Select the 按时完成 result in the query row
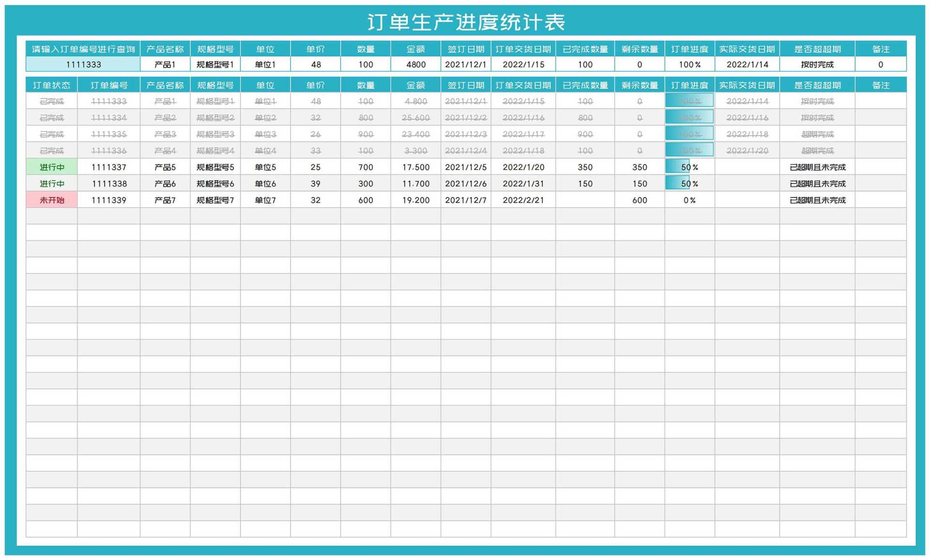The height and width of the screenshot is (560, 930). [x=817, y=64]
